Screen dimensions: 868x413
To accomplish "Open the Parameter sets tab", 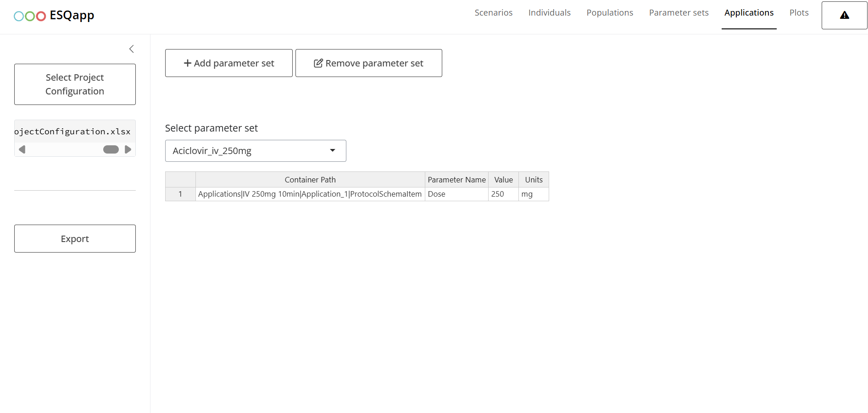I will click(679, 13).
